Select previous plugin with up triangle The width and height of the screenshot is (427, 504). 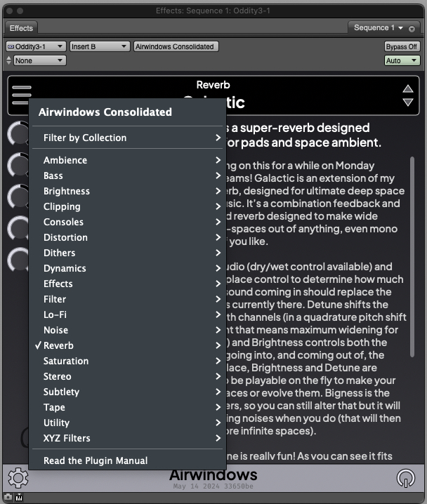tap(408, 88)
